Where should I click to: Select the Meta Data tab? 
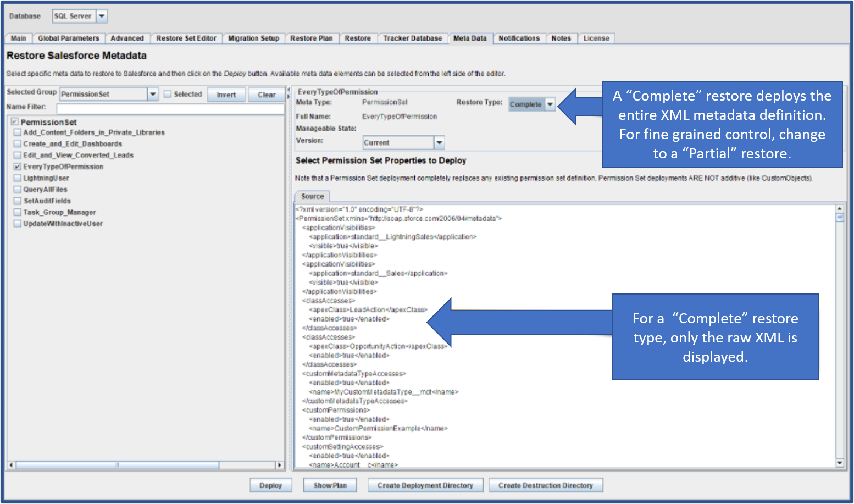[x=470, y=38]
